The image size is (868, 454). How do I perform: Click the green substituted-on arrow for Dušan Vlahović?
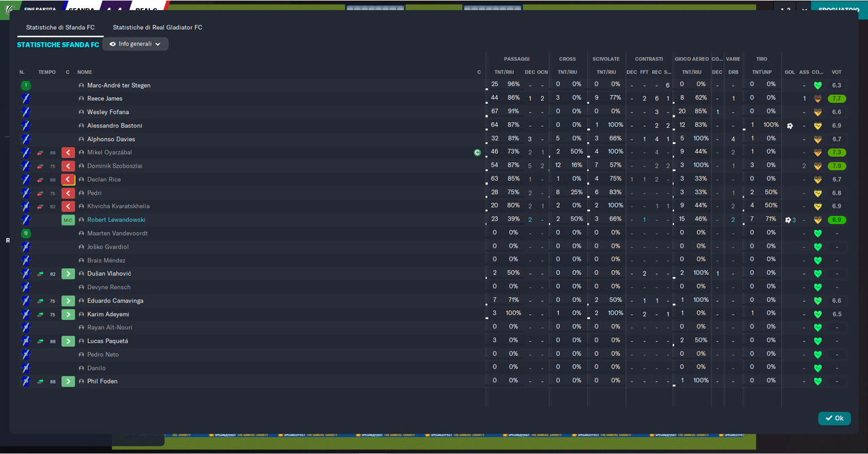68,273
